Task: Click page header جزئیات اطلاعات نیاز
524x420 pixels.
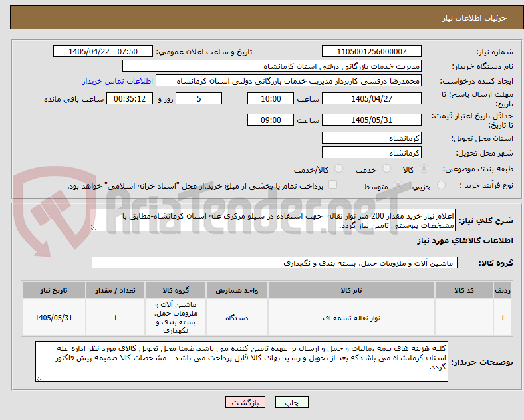Action: point(475,18)
